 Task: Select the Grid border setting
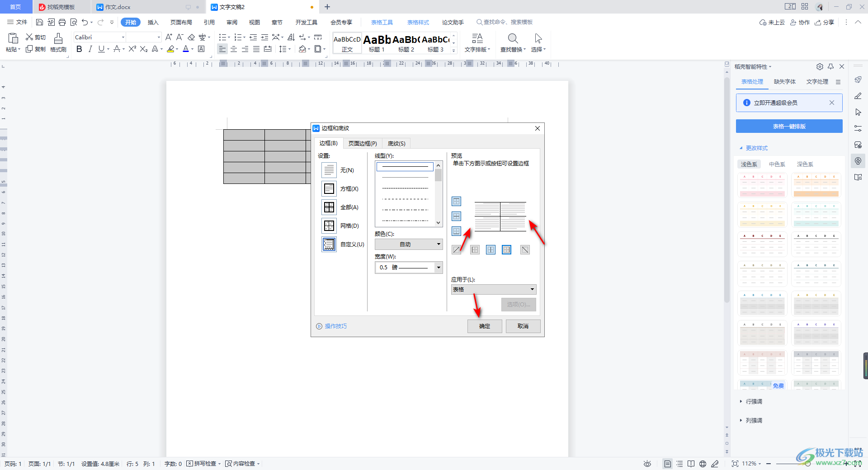[329, 226]
